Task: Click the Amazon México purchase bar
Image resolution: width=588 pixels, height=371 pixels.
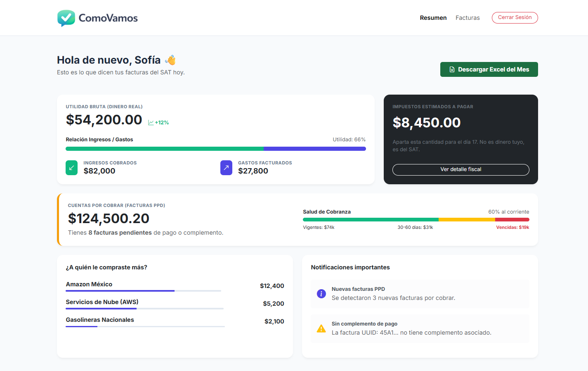Action: [120, 290]
